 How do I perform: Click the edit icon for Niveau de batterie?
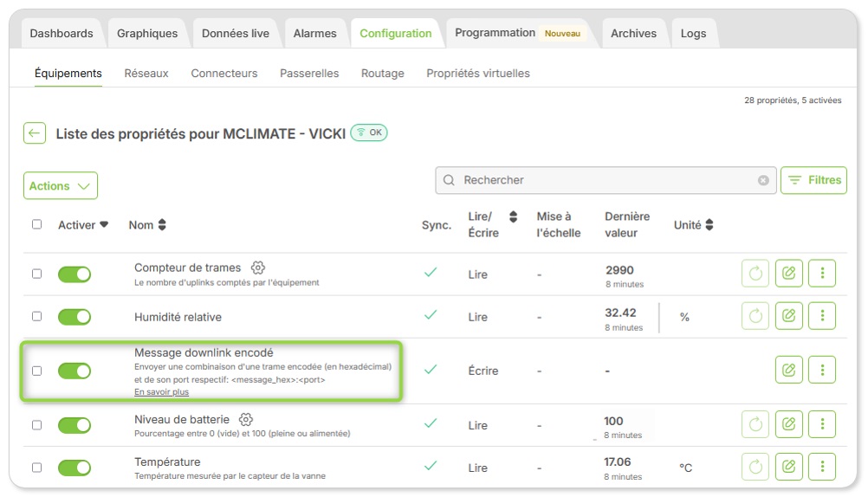tap(789, 424)
